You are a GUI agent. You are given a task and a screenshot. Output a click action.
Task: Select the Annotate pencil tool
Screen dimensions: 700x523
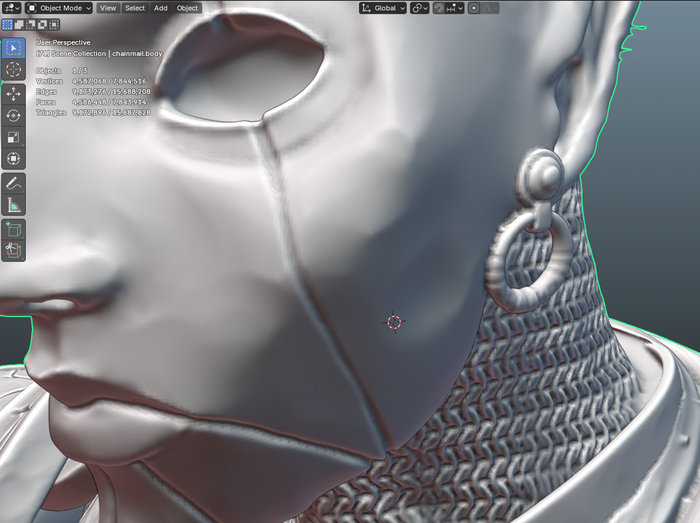[x=14, y=184]
